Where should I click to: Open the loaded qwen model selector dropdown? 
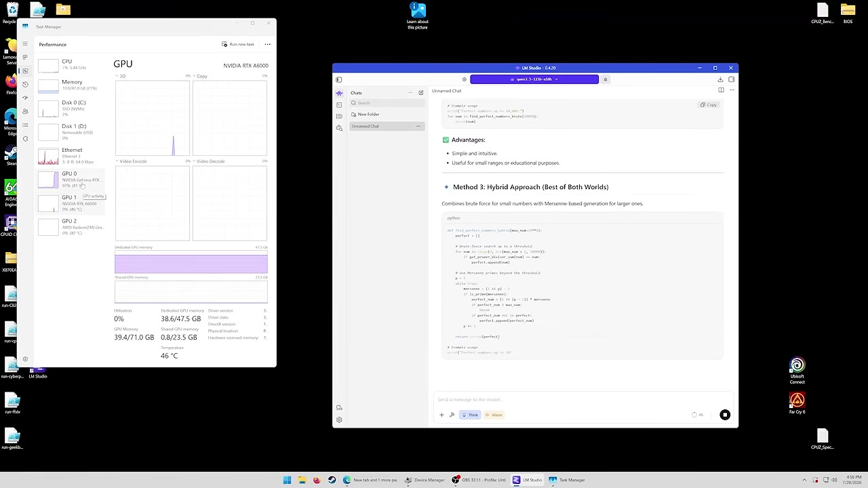(534, 79)
